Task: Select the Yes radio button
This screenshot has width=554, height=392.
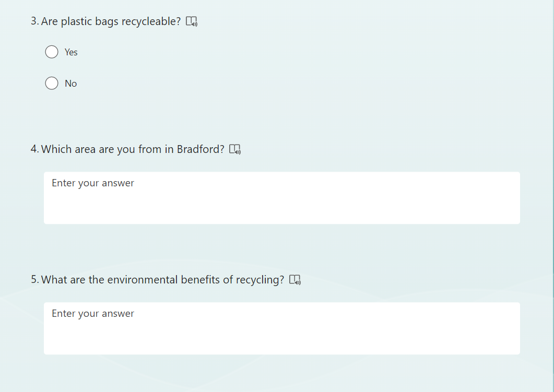Action: point(52,52)
